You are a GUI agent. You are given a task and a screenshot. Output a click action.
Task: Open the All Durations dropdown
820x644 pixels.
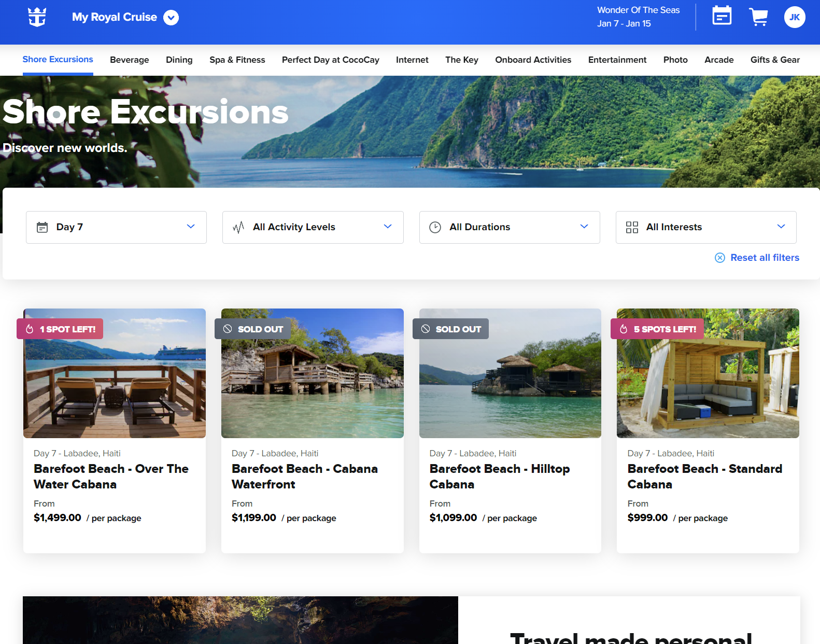pos(509,227)
